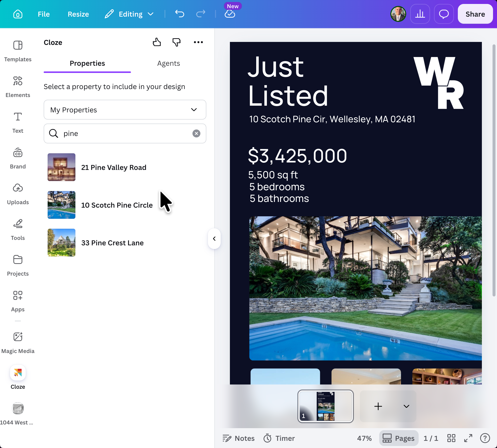Collapse the side panel with the arrow
The image size is (497, 448).
[x=214, y=239]
